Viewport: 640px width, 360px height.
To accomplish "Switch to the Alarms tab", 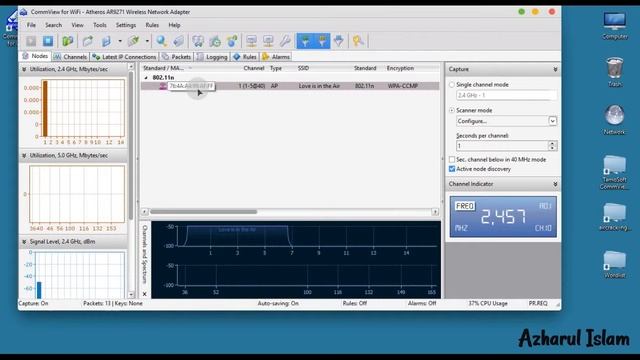I will pyautogui.click(x=276, y=57).
